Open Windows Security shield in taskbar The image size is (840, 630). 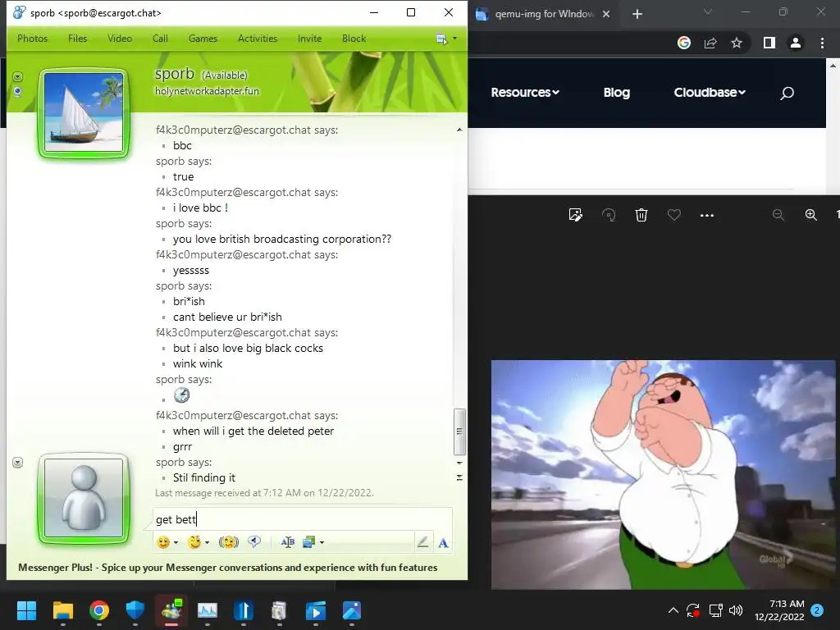[x=135, y=610]
